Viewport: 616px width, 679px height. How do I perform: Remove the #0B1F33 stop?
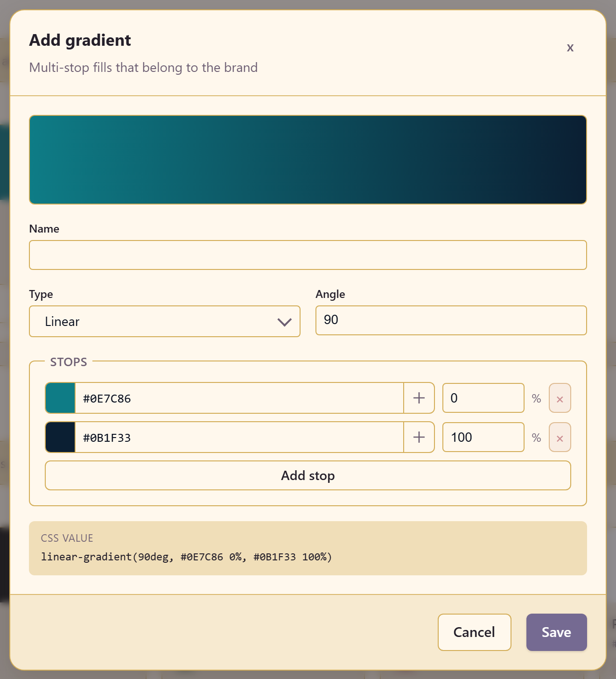point(560,438)
